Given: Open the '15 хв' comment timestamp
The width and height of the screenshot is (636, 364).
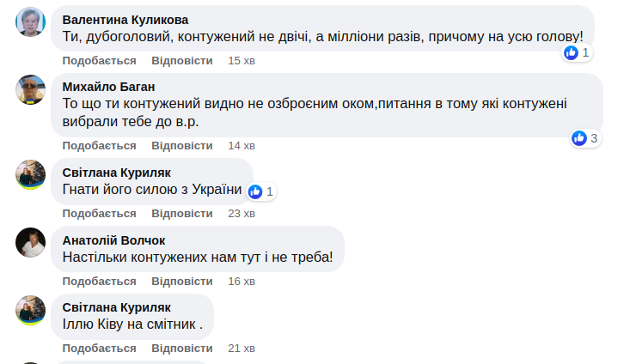Looking at the screenshot, I should click(242, 61).
